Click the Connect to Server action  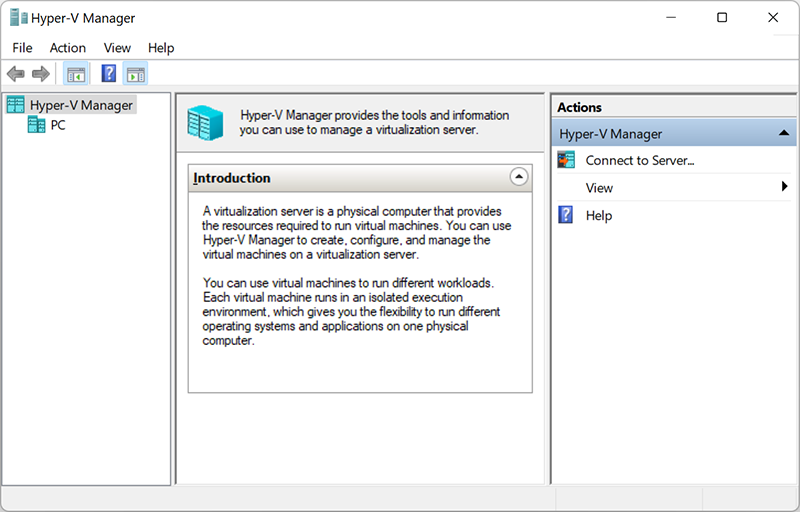[x=639, y=160]
